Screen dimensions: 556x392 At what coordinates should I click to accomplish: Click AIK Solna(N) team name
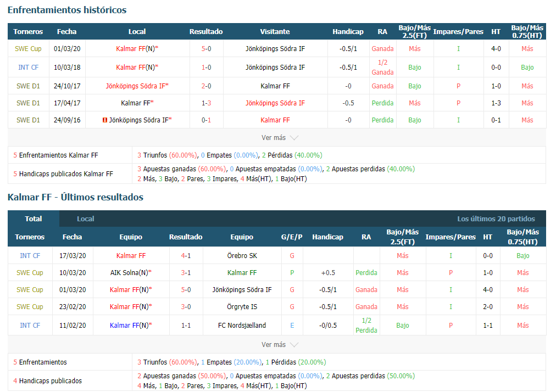(131, 272)
